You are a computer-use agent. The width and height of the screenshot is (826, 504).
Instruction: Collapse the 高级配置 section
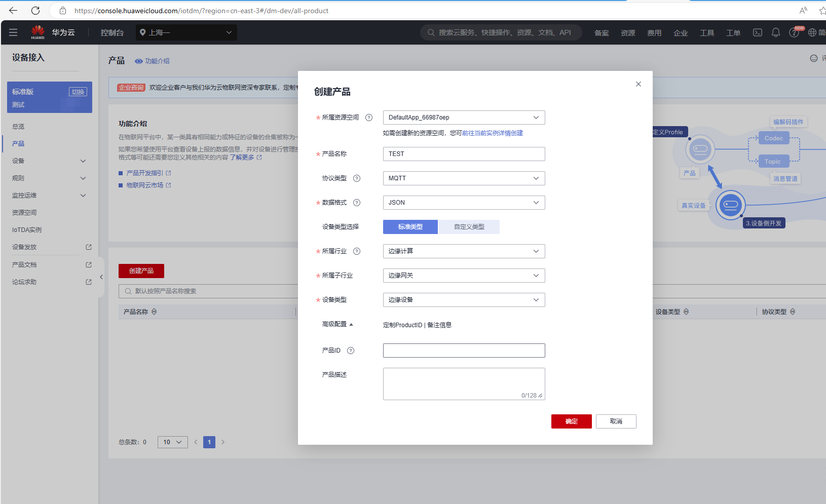coord(337,324)
